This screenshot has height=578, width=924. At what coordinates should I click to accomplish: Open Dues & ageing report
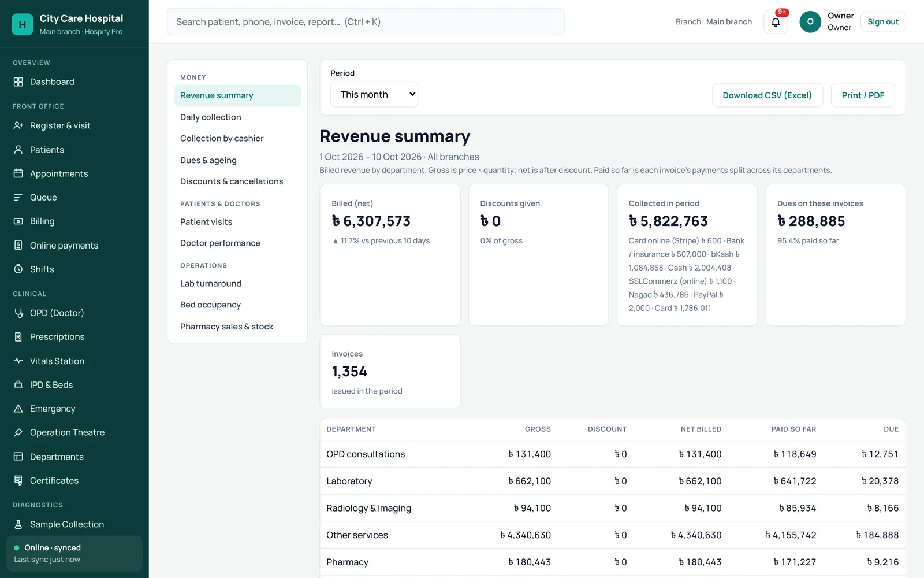point(208,160)
